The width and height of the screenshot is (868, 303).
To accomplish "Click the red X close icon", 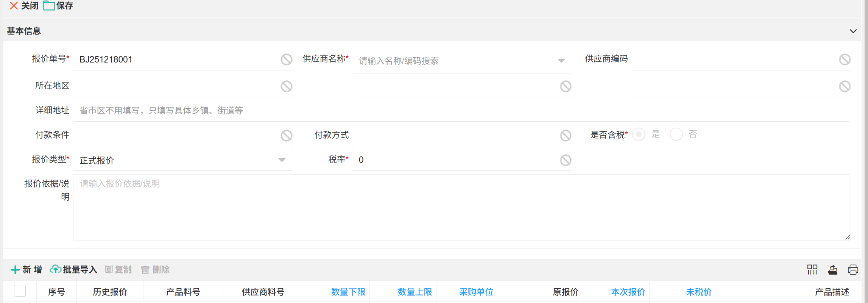I will [x=14, y=6].
